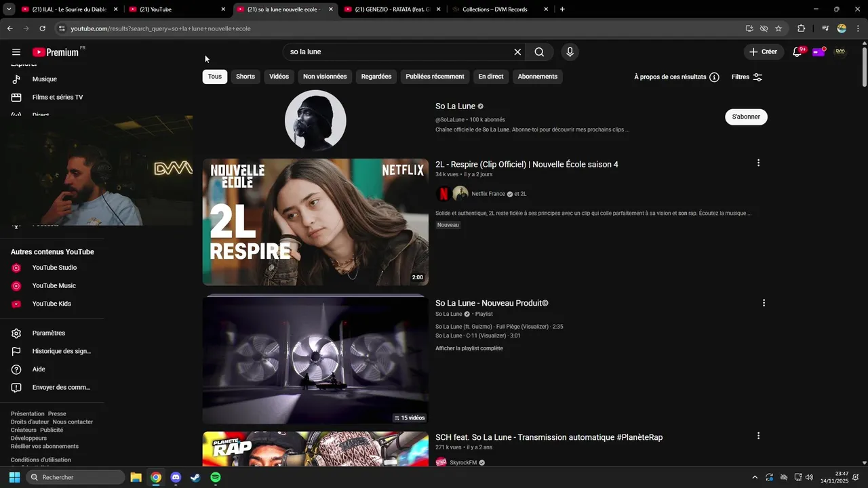The width and height of the screenshot is (868, 488).
Task: Open more options for Nouveau Produit playlist
Action: 764,303
